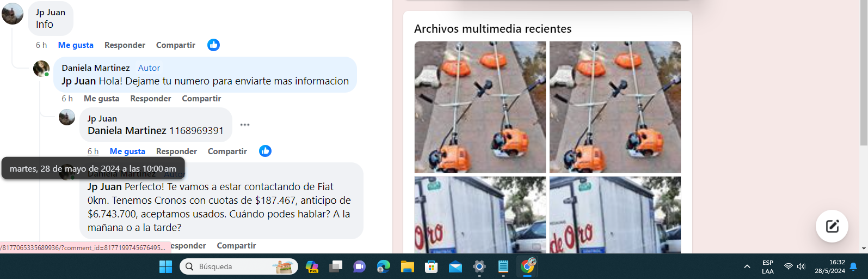The height and width of the screenshot is (279, 868).
Task: Open the new message compose button
Action: (x=832, y=226)
